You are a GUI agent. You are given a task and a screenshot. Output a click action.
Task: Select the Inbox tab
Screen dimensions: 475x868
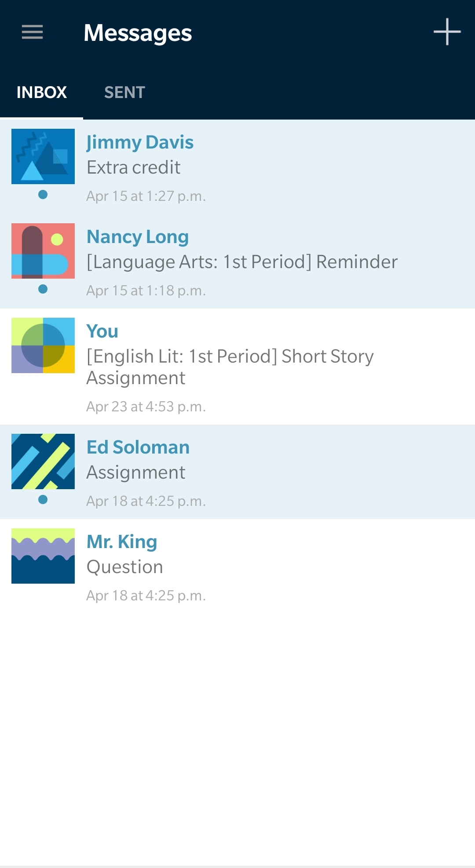(x=42, y=92)
